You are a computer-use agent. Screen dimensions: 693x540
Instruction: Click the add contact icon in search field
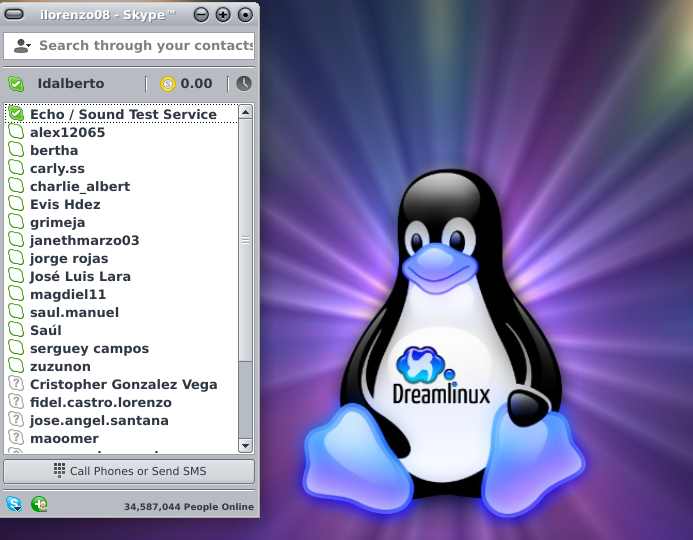(x=22, y=46)
